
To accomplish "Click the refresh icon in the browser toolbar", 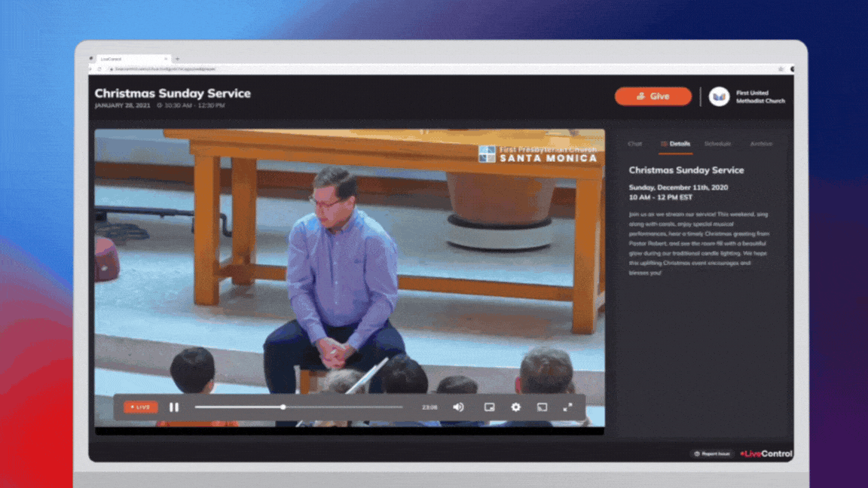I will pyautogui.click(x=99, y=68).
